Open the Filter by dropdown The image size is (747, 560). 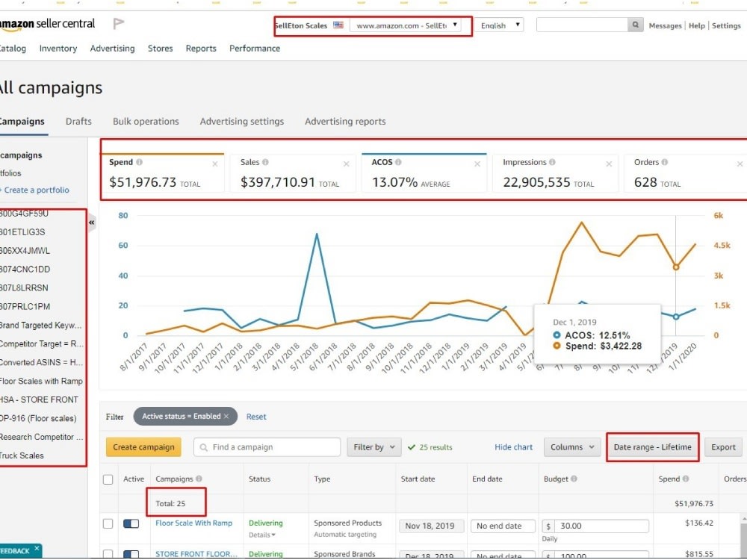(x=374, y=447)
